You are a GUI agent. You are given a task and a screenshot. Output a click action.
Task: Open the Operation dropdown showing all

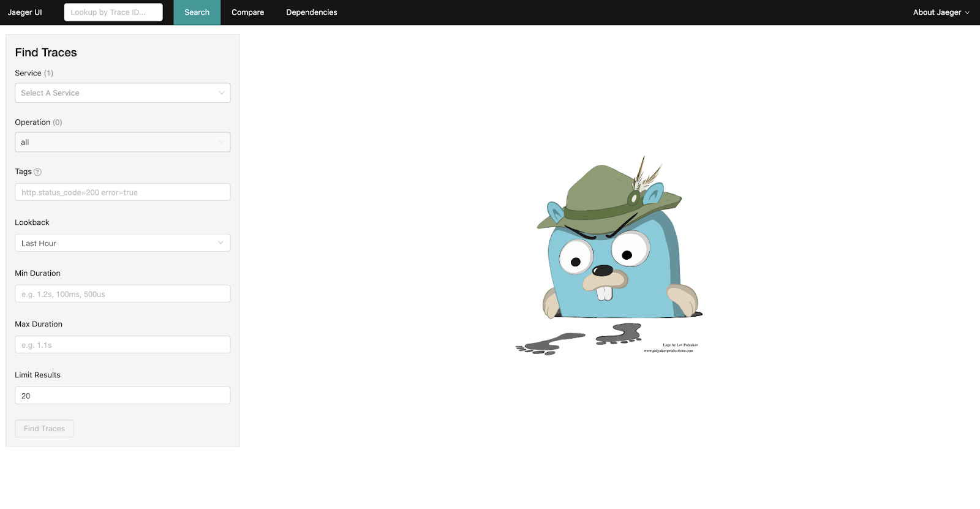pos(123,142)
